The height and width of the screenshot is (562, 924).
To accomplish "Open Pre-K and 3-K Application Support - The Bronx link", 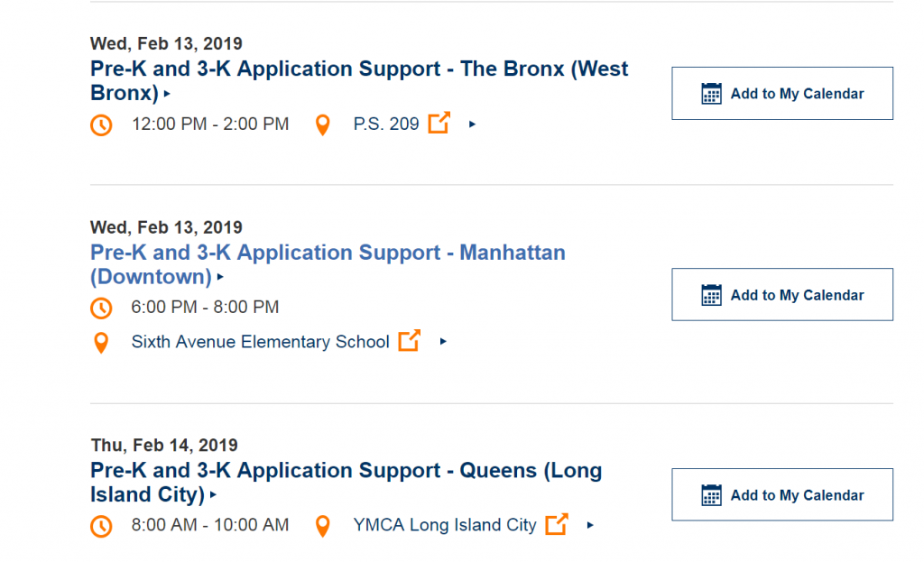I will [x=359, y=80].
